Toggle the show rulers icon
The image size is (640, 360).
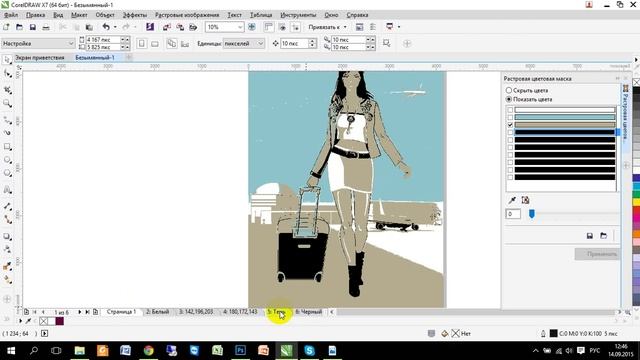(269, 27)
